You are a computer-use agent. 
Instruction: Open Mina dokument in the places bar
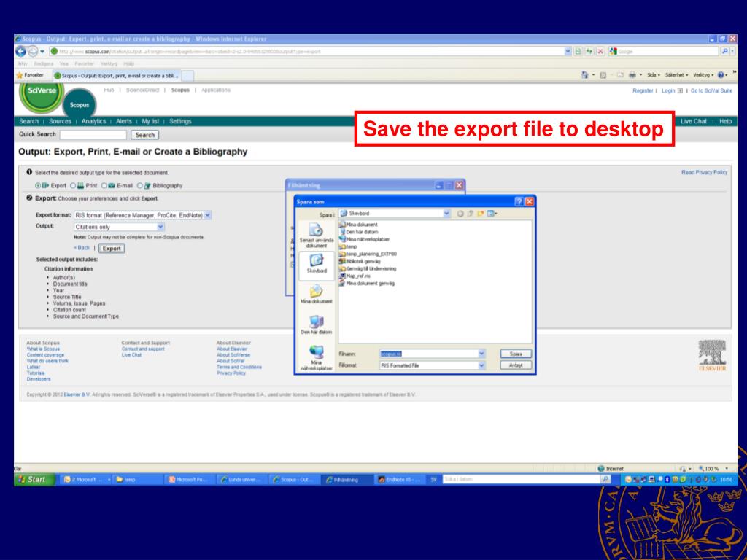[317, 294]
